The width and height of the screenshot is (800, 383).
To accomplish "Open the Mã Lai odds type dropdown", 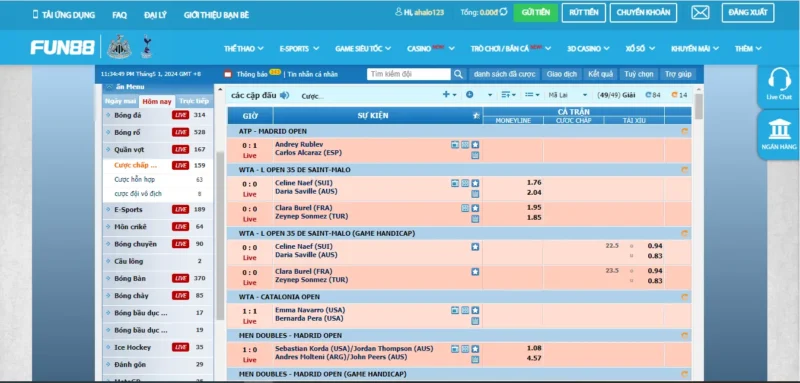I will coord(568,95).
